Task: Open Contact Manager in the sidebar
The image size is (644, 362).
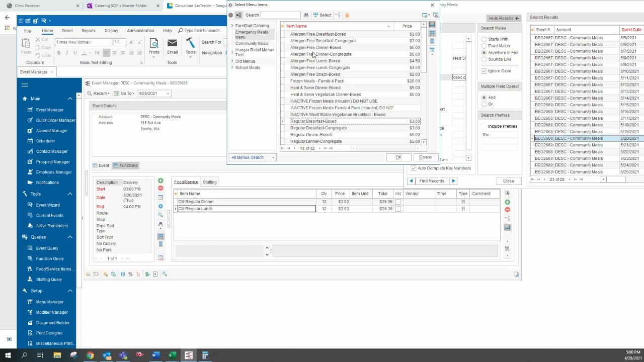Action: [x=52, y=151]
